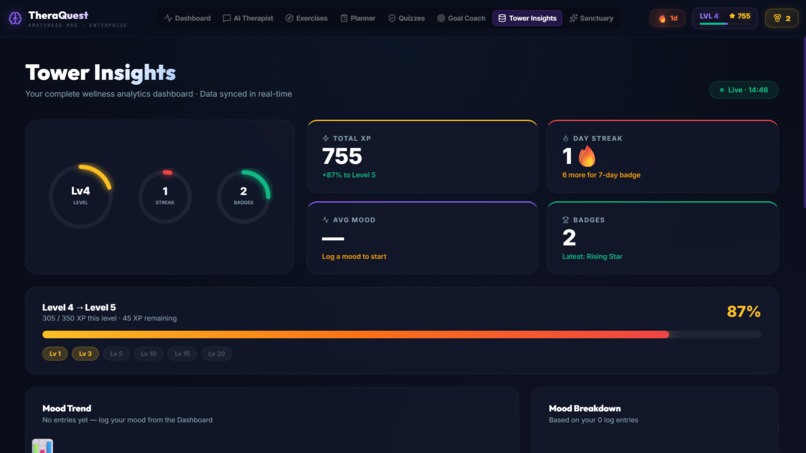
Task: Click the Live 14:46 status pill
Action: tap(743, 90)
